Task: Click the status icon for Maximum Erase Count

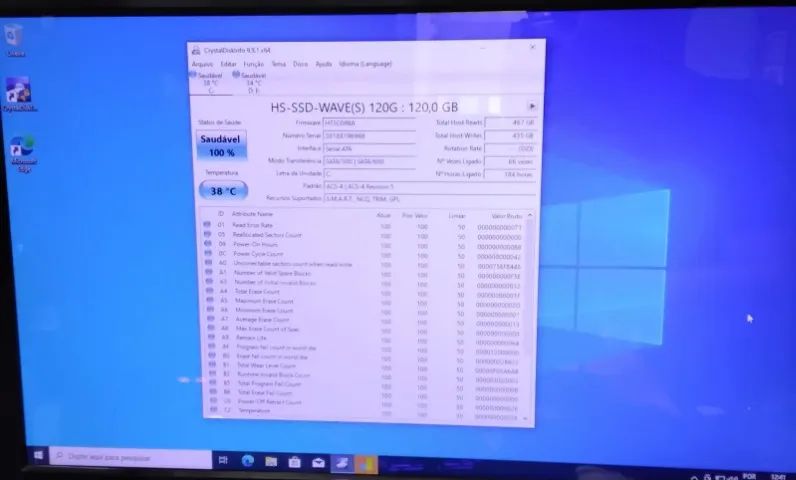Action: click(210, 300)
